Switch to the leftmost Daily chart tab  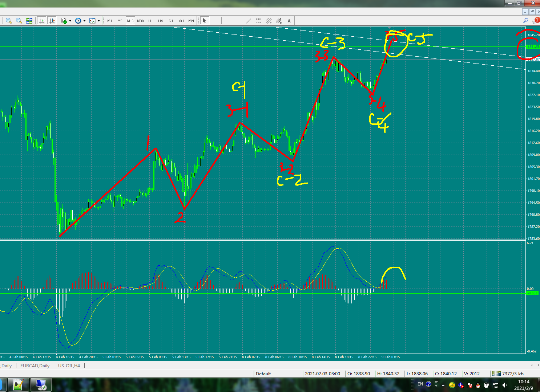click(x=6, y=366)
